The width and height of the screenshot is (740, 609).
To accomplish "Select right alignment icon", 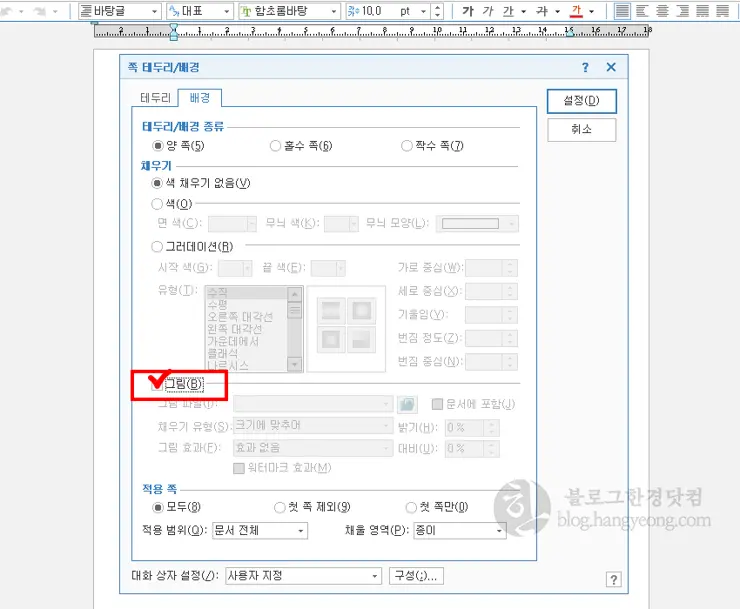I will tap(683, 11).
